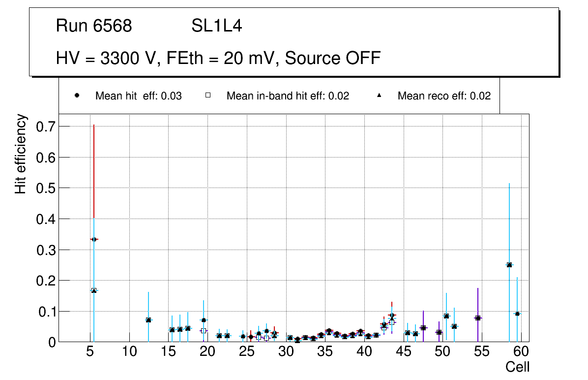
Task: Click the data marker at 0.25 efficiency
Action: [509, 265]
